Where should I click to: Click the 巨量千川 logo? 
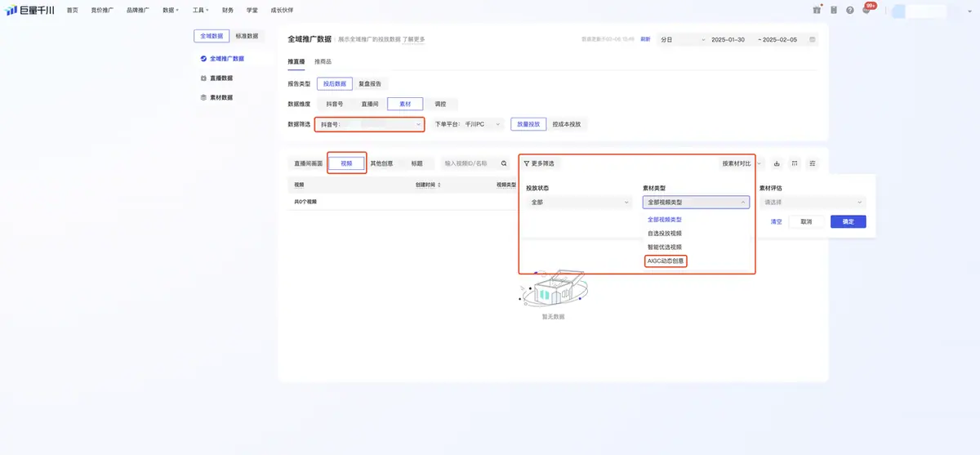coord(30,10)
